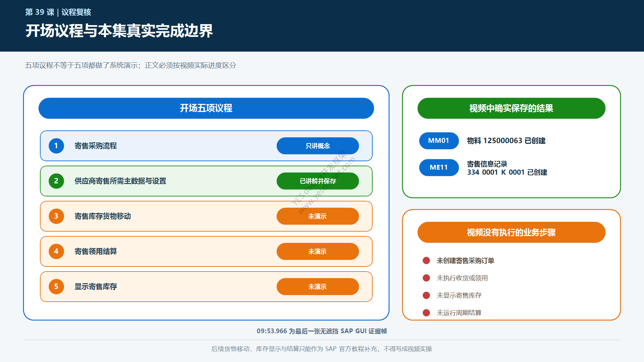Select the green 已讲解并保存 status pill
This screenshot has width=644, height=362.
pos(318,181)
